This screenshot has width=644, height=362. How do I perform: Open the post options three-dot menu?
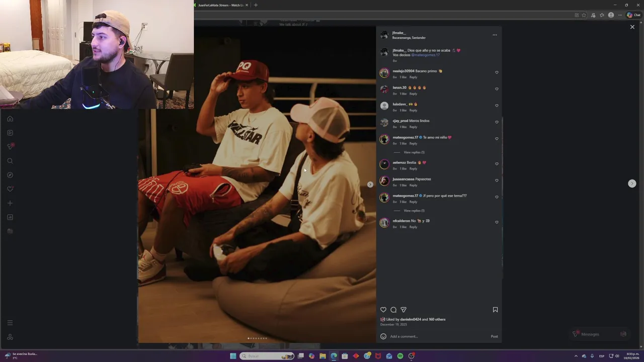click(x=495, y=35)
